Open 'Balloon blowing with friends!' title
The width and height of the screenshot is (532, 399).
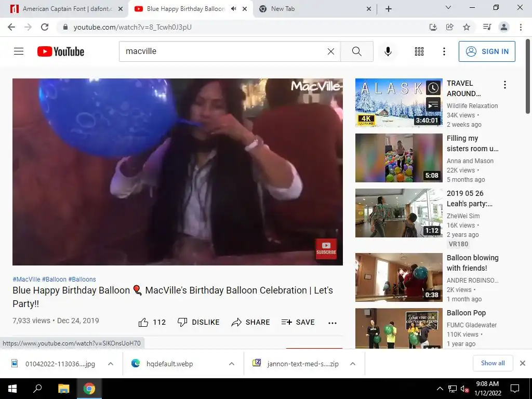(472, 263)
